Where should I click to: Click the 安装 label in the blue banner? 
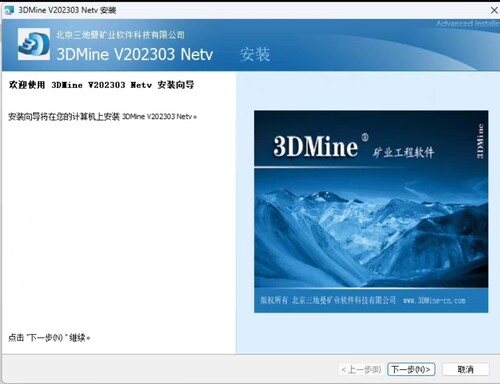click(255, 54)
